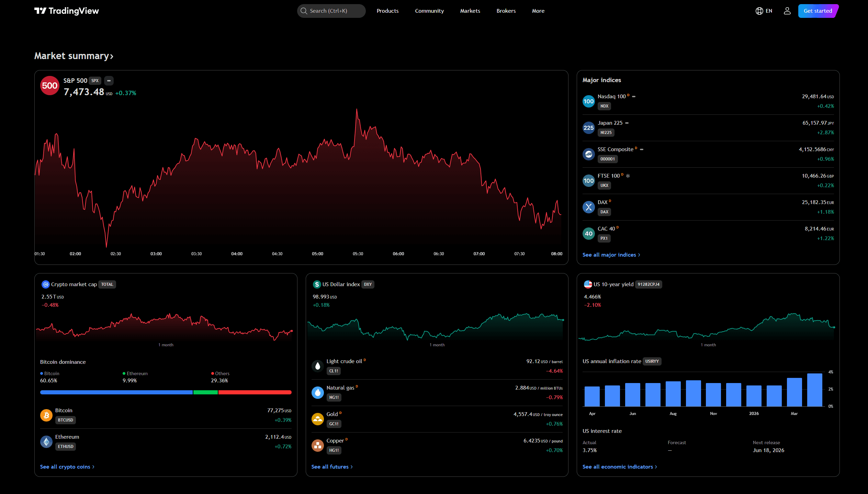The width and height of the screenshot is (868, 494).
Task: Click the SSE Composite market status dash
Action: (x=642, y=149)
